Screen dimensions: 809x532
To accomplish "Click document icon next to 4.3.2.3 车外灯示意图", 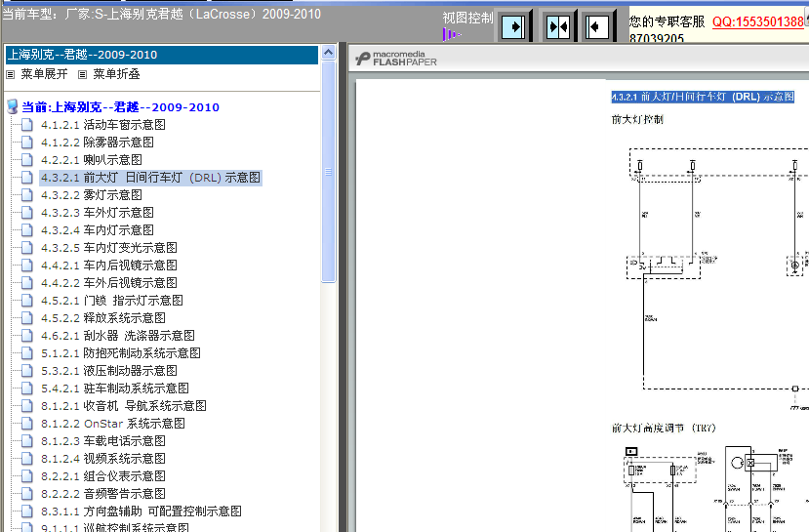I will point(27,212).
